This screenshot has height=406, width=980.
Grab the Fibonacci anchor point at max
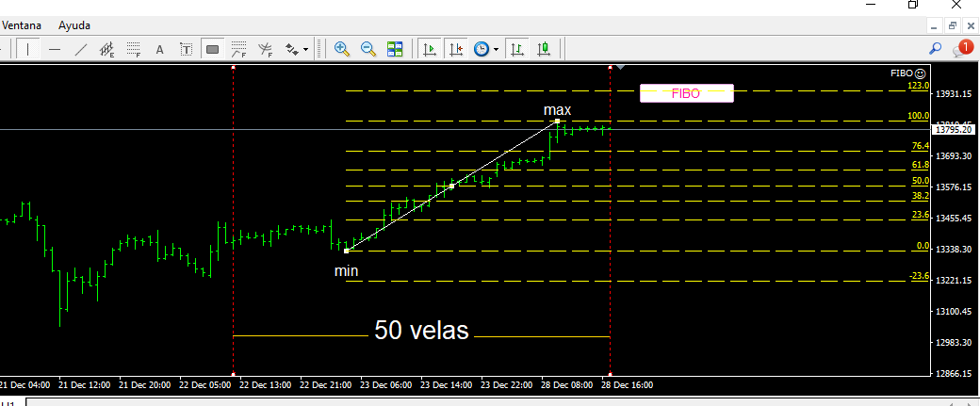pos(558,121)
